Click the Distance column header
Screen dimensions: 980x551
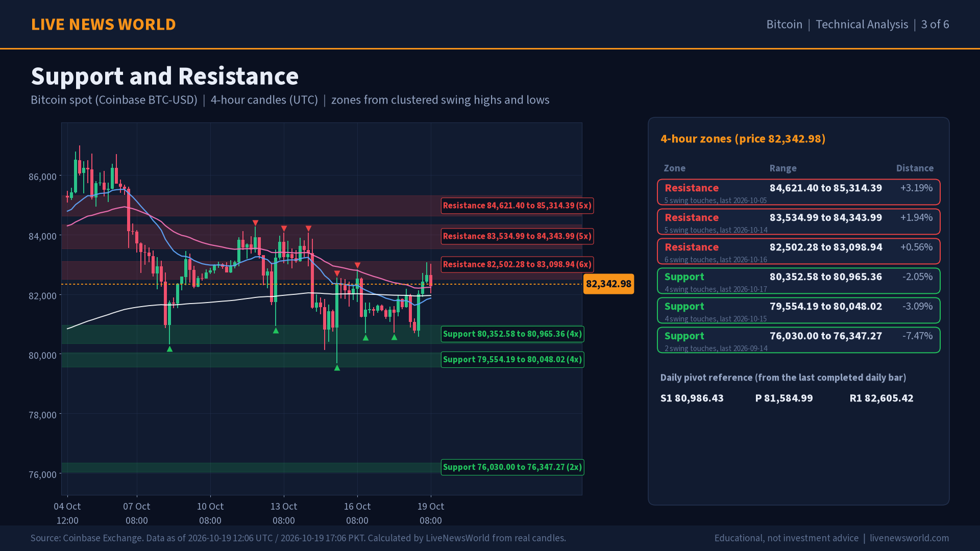tap(915, 168)
